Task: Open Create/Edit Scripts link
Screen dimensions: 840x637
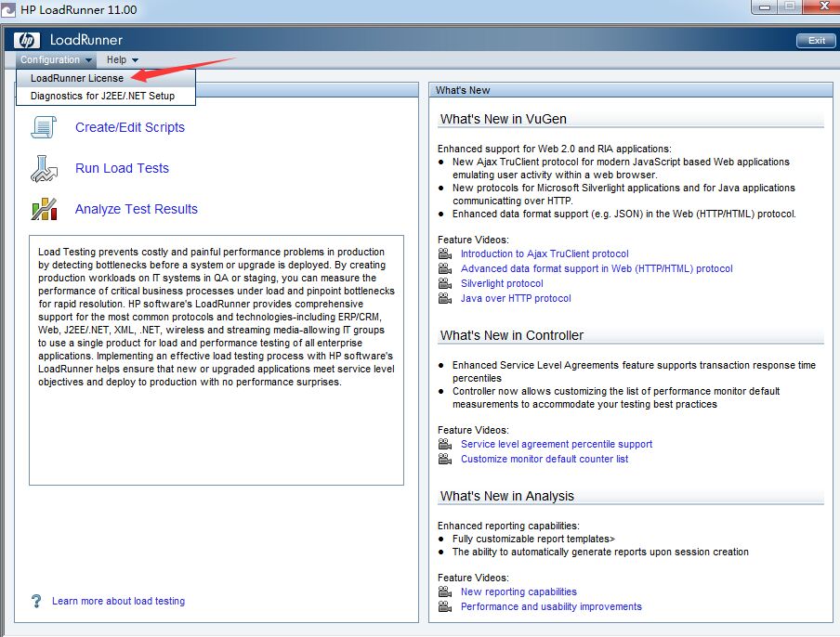Action: [x=130, y=127]
